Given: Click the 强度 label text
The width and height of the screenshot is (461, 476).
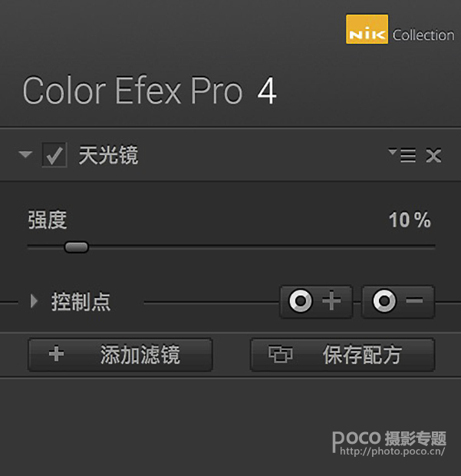Looking at the screenshot, I should 48,220.
